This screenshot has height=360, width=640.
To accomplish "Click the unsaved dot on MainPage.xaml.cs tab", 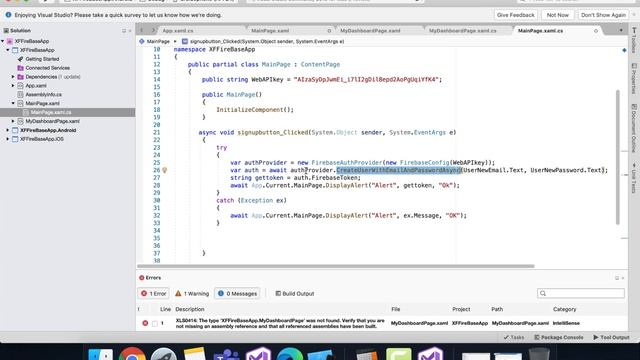I will [596, 31].
